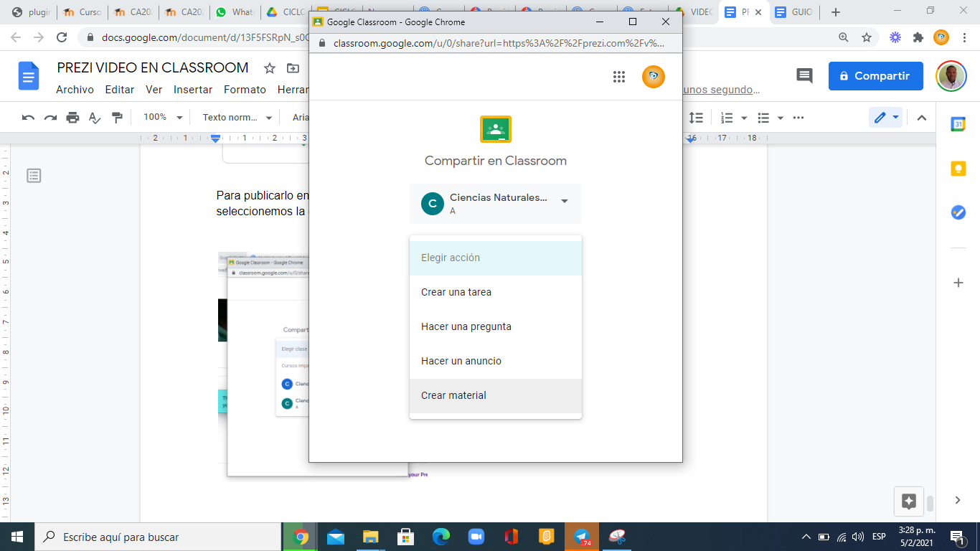Click the Google Classroom logo icon
The height and width of the screenshot is (551, 980).
coord(495,129)
